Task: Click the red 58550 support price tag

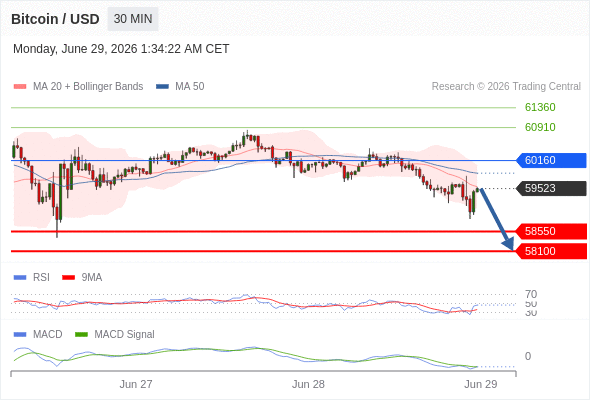Action: point(551,231)
